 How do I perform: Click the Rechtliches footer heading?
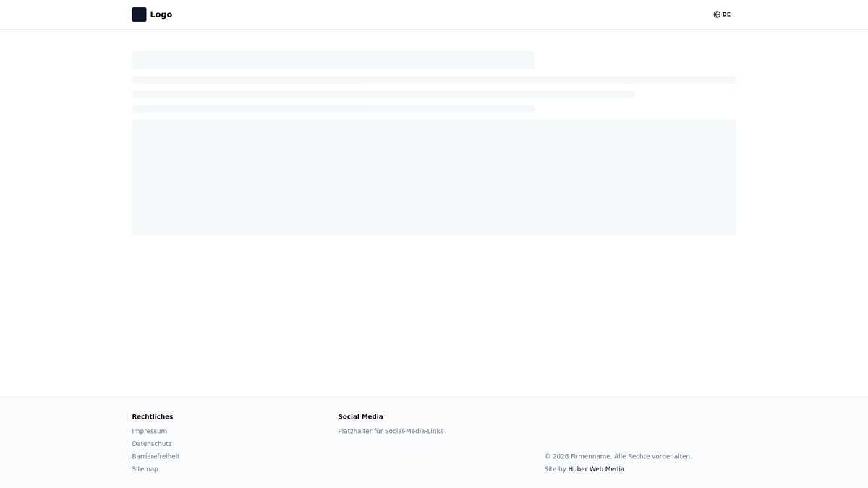pos(153,416)
